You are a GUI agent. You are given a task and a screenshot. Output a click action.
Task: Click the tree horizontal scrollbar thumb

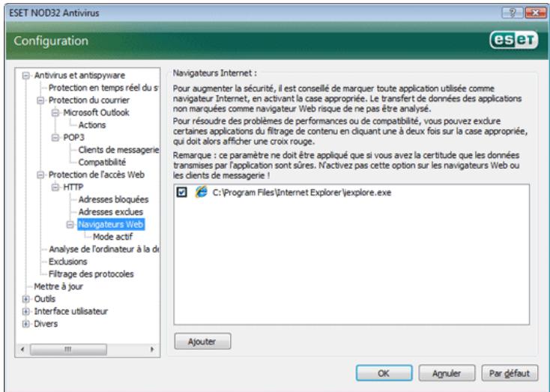tap(68, 349)
